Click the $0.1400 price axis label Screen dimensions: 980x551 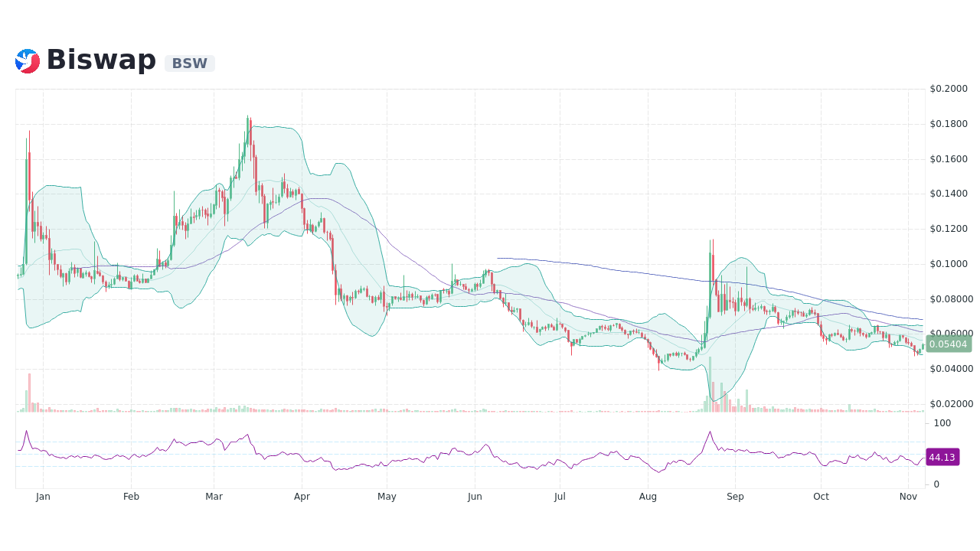tap(949, 194)
